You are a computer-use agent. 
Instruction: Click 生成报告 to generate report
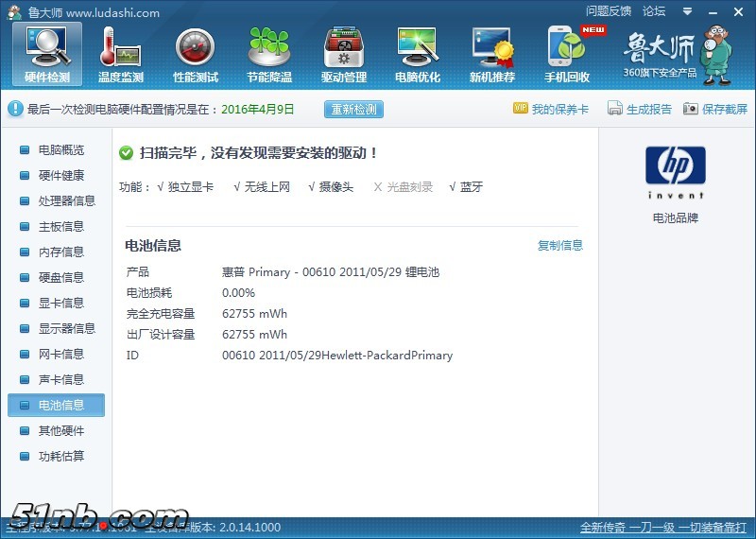(640, 110)
